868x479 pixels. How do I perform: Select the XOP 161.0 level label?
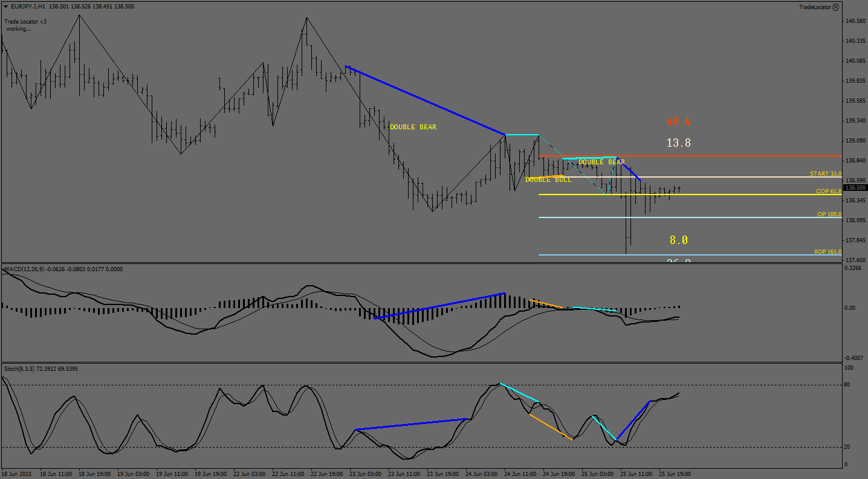[x=827, y=252]
